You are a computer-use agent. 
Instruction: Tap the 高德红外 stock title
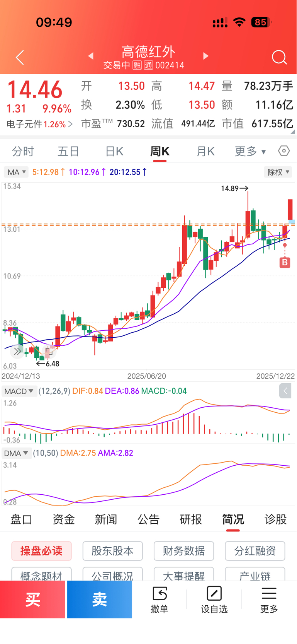(149, 51)
